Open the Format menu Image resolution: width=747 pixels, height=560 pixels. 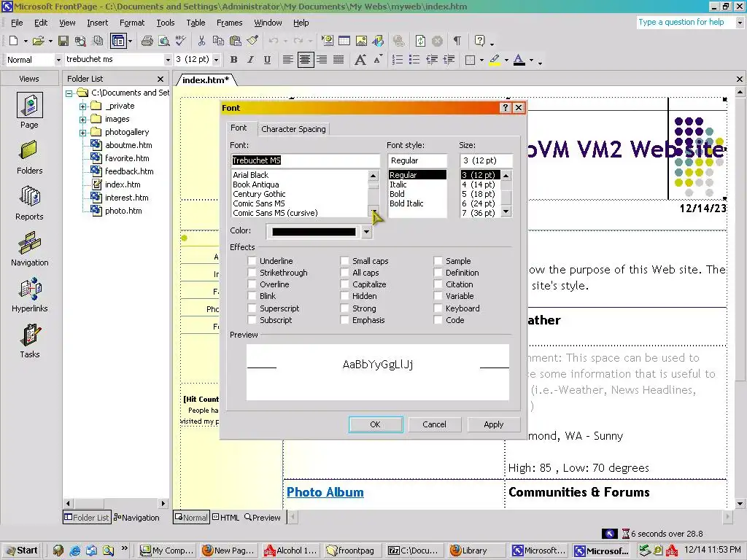[x=132, y=23]
